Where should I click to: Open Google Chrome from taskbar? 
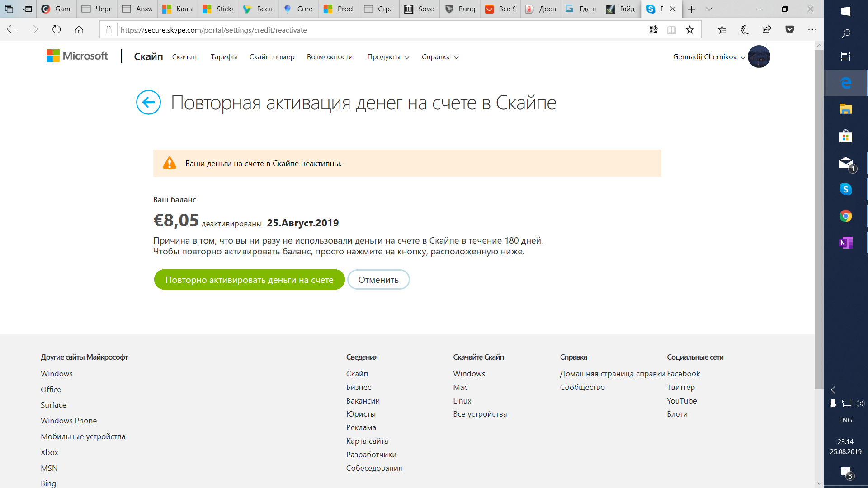[846, 216]
